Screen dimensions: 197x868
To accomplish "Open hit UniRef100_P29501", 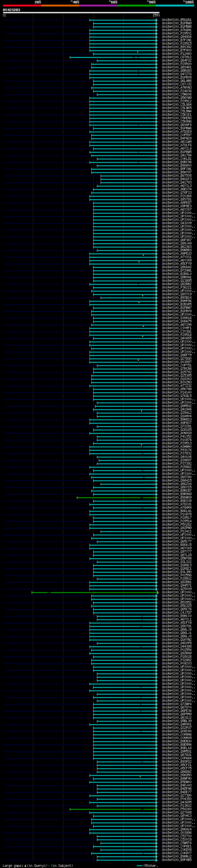I will click(x=176, y=33).
